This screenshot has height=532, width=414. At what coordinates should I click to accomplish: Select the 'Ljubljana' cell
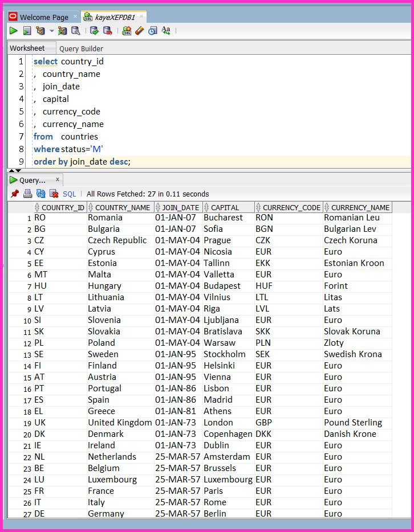tap(229, 320)
